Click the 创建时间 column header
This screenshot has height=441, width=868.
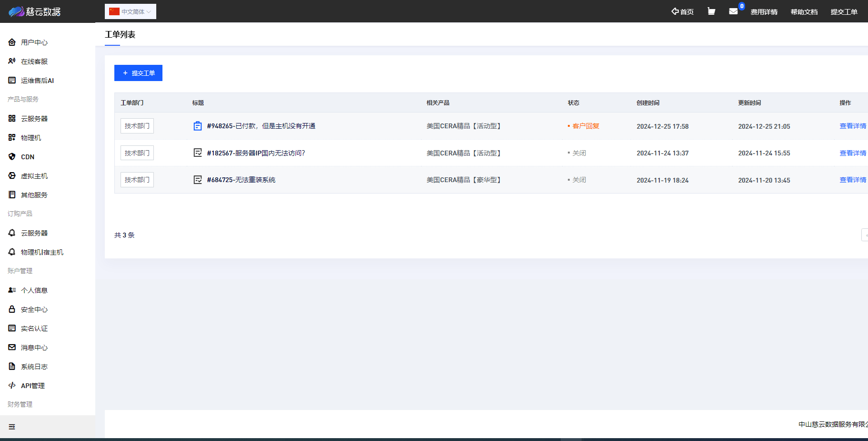coord(648,103)
